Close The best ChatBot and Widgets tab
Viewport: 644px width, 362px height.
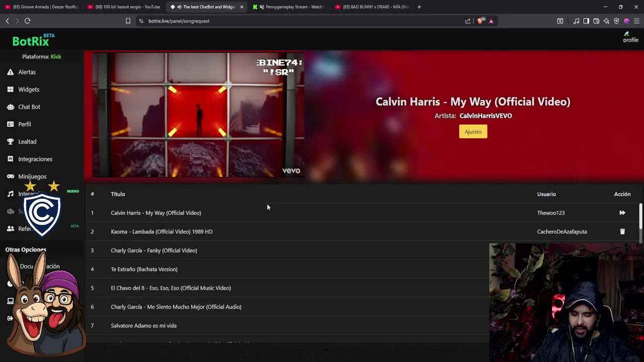pos(242,7)
